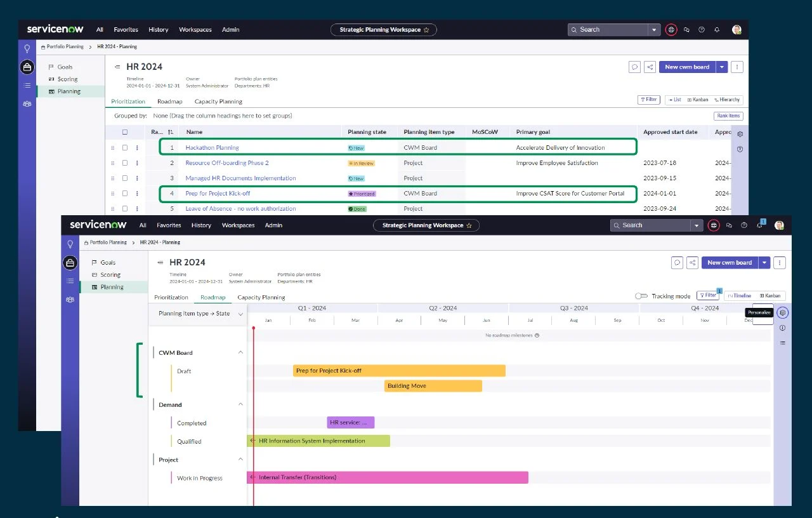Viewport: 812px width, 518px height.
Task: Select the briefcase sidebar icon in front window
Action: [70, 262]
